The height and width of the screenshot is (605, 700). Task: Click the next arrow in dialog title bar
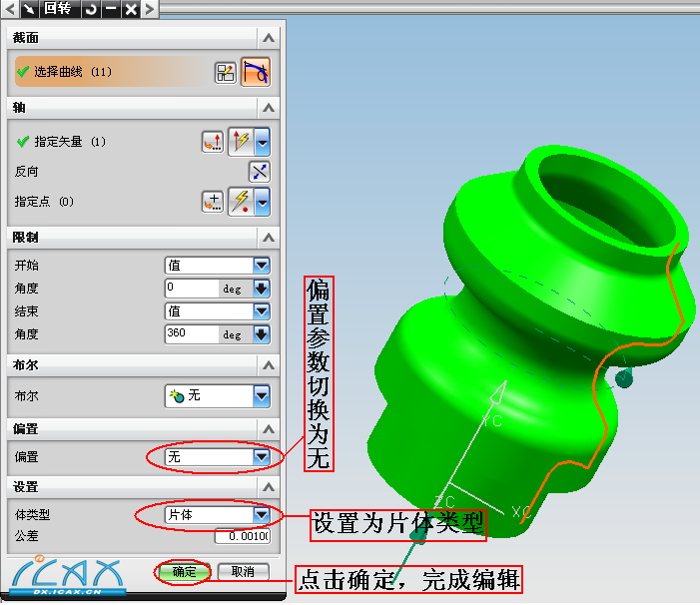[x=150, y=8]
